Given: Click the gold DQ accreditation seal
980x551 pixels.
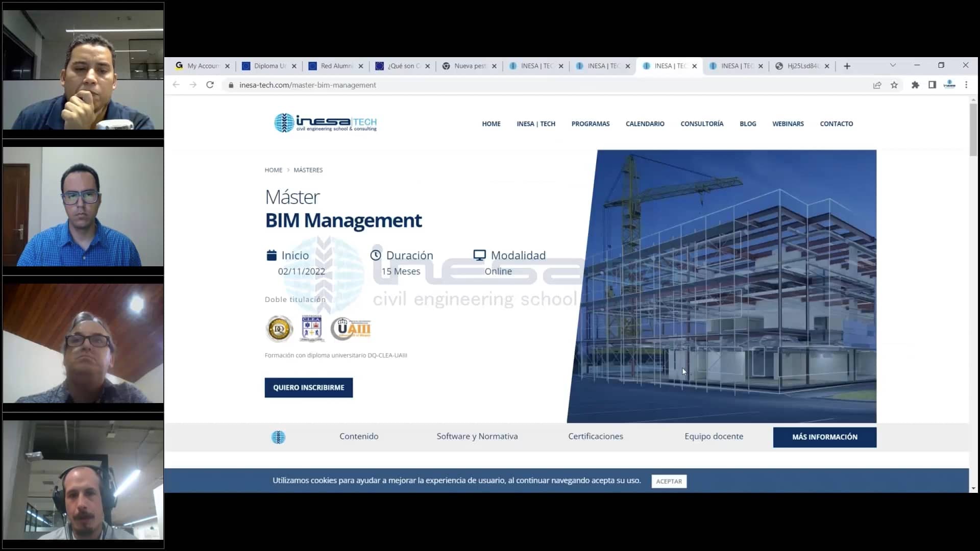Looking at the screenshot, I should (279, 329).
